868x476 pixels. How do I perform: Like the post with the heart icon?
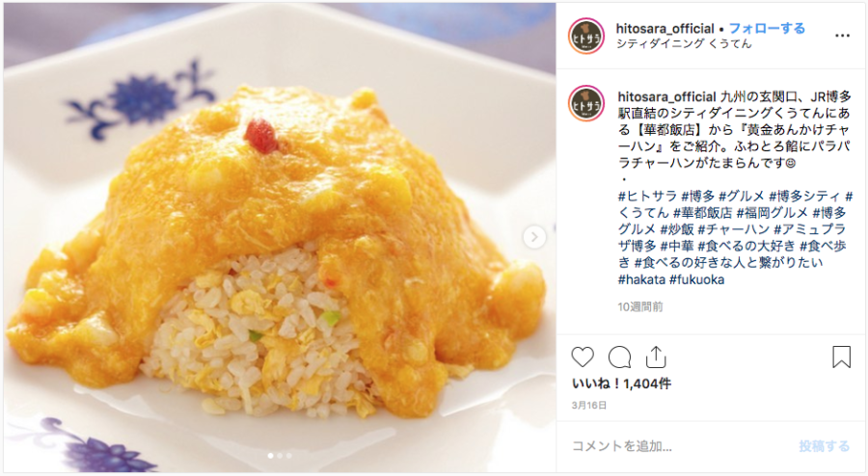click(583, 357)
